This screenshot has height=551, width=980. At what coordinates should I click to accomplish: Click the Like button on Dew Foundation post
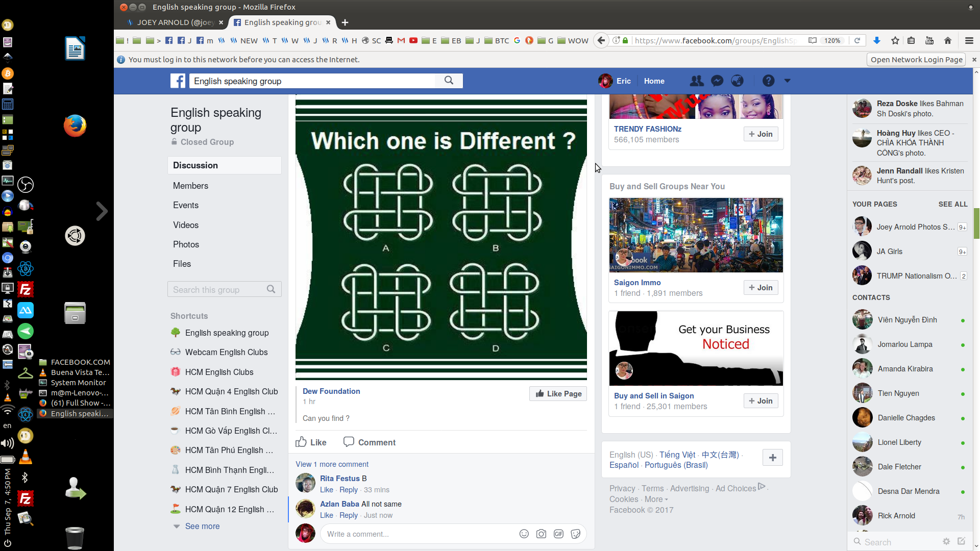311,442
